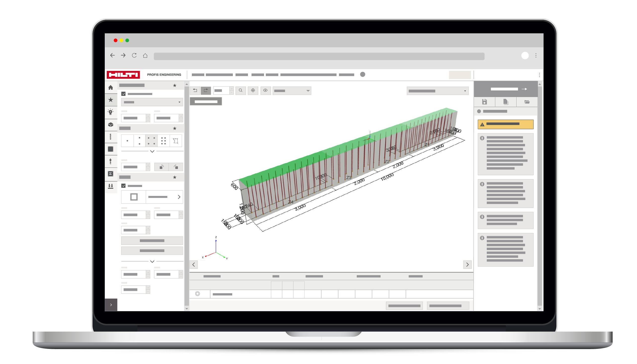Click the undo arrow toolbar button
The height and width of the screenshot is (364, 637).
195,91
